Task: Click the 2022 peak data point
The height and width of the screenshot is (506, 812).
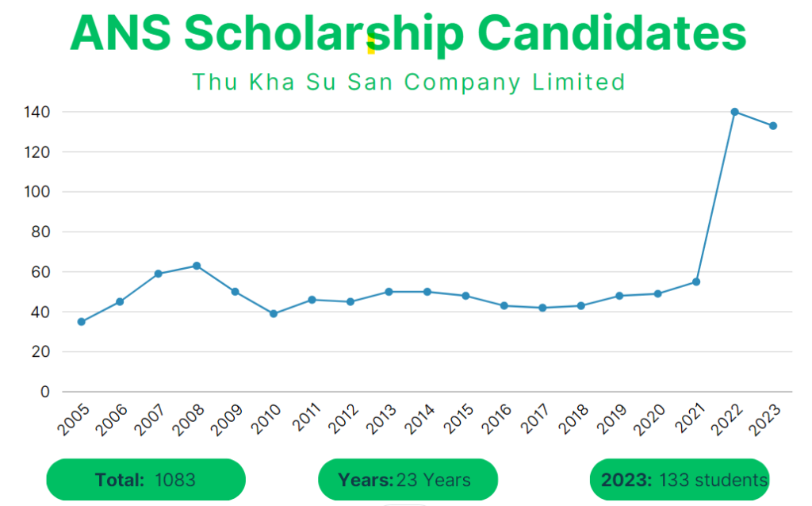Action: coord(734,112)
